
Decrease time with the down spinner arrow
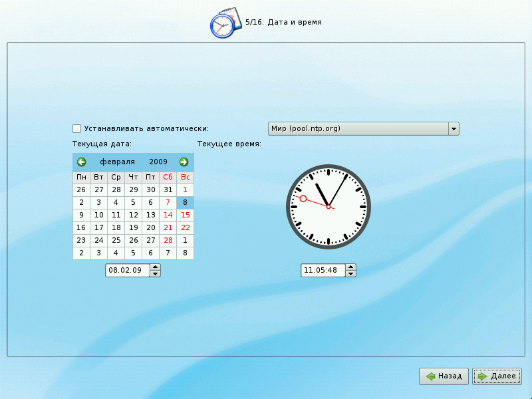tap(350, 273)
